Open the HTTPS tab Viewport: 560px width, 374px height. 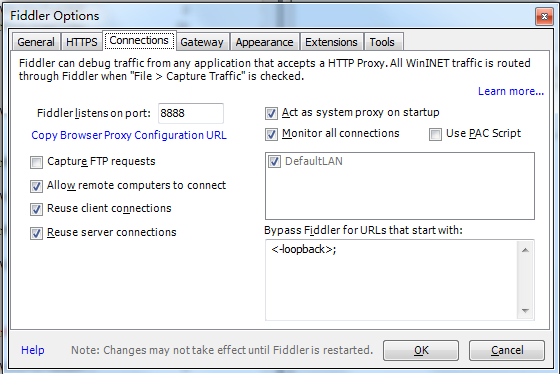click(x=82, y=42)
